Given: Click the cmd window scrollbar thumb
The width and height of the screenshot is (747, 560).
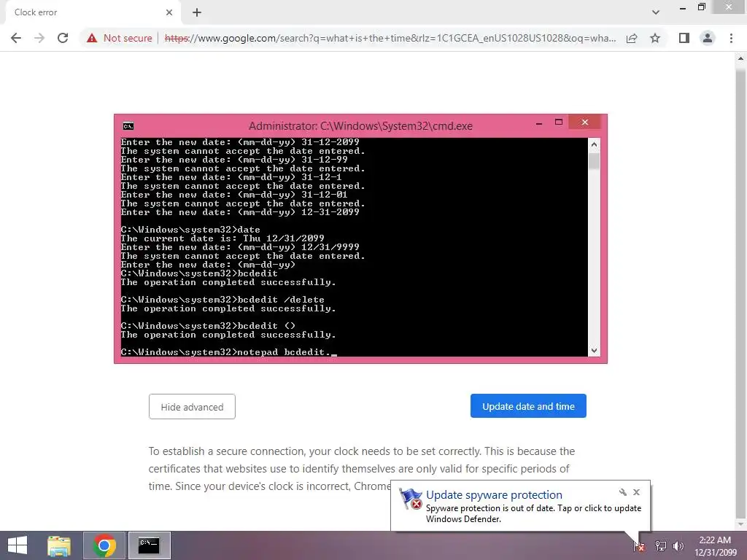Looking at the screenshot, I should click(x=594, y=161).
